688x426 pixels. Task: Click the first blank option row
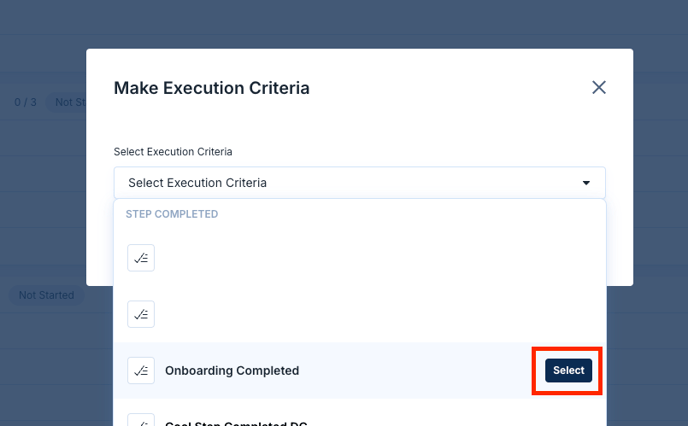[360, 258]
